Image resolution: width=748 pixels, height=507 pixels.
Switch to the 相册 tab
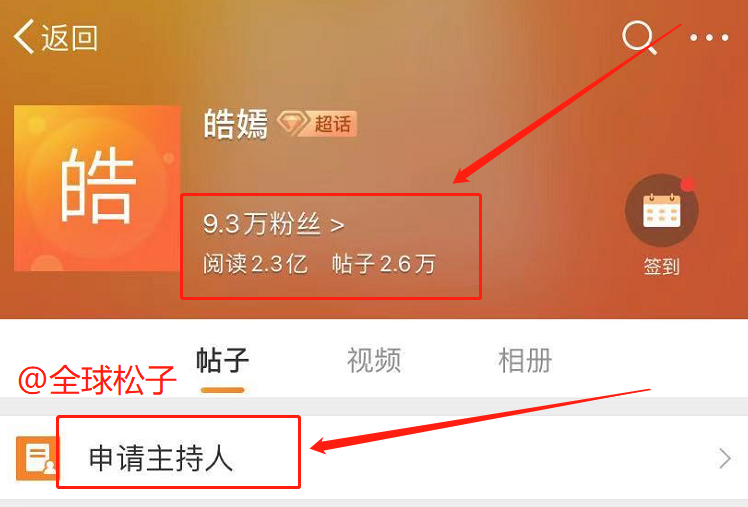pyautogui.click(x=525, y=361)
